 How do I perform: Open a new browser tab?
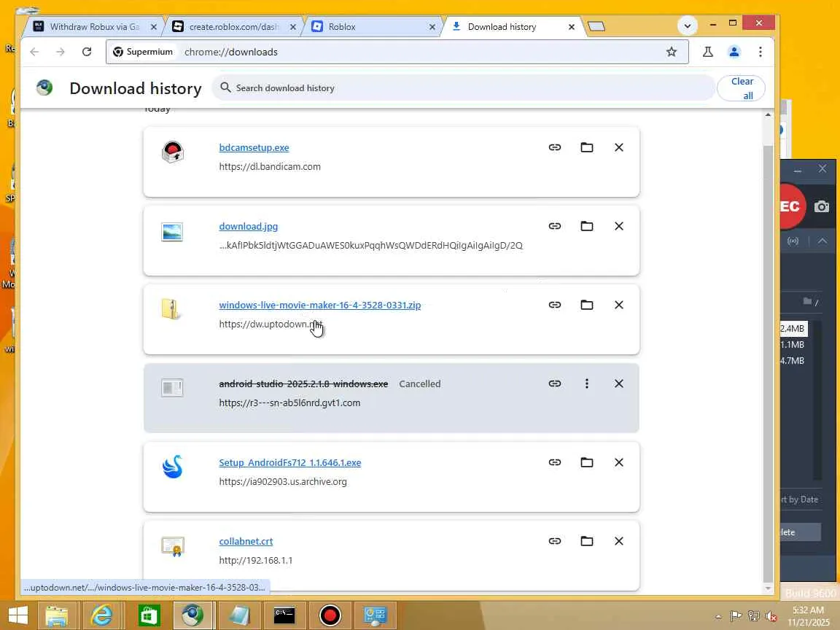tap(596, 26)
